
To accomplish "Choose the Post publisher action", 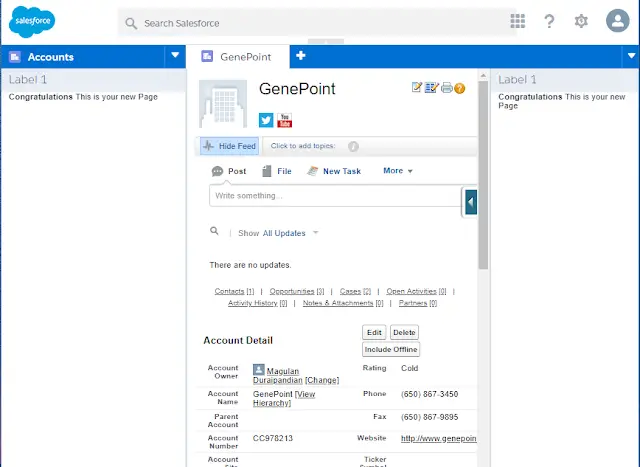I will click(x=229, y=171).
